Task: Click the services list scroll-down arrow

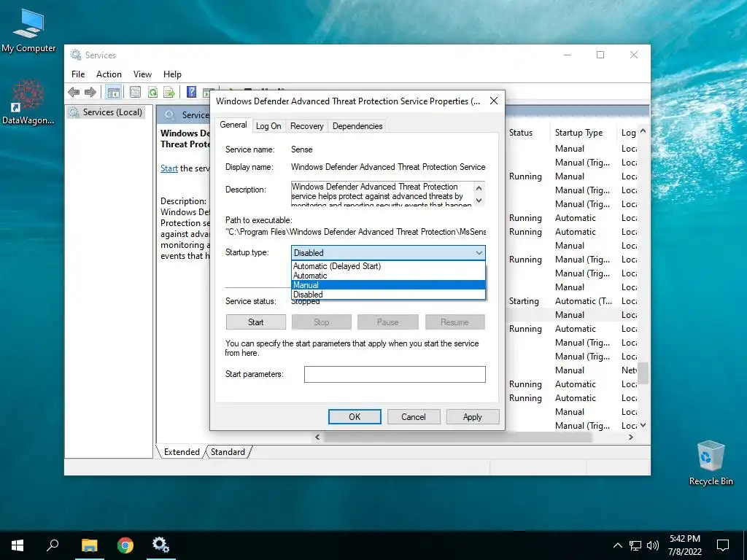Action: [x=643, y=425]
